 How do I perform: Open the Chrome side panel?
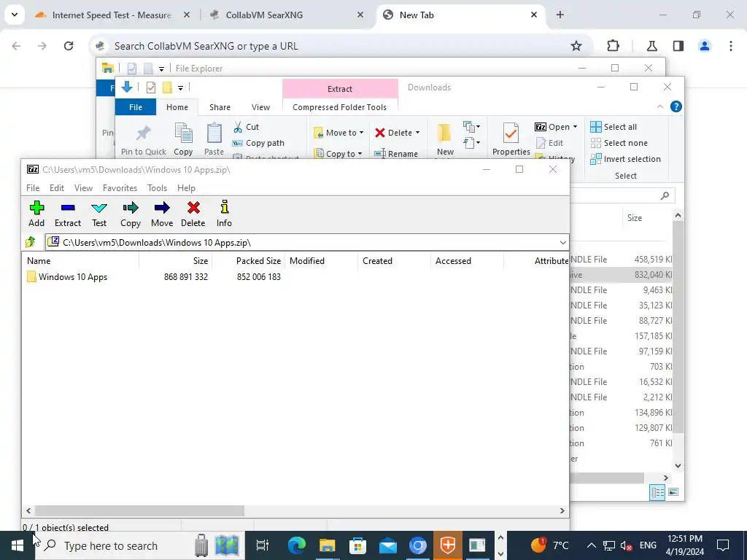pyautogui.click(x=678, y=46)
